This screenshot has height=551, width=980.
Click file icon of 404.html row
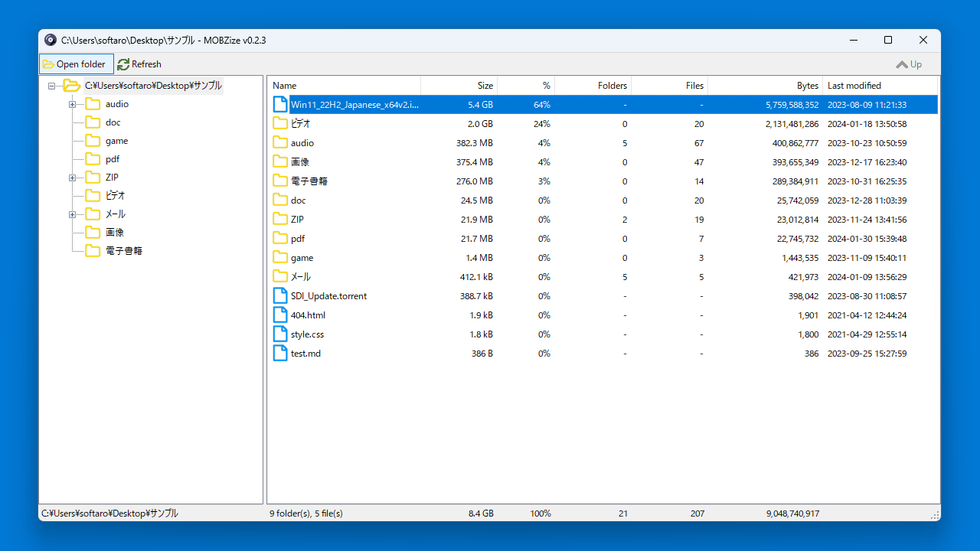(280, 315)
